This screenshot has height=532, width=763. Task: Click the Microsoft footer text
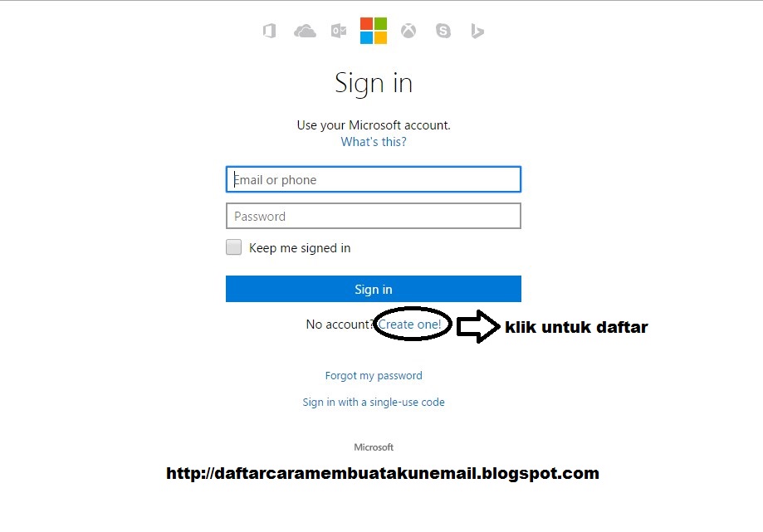point(374,447)
